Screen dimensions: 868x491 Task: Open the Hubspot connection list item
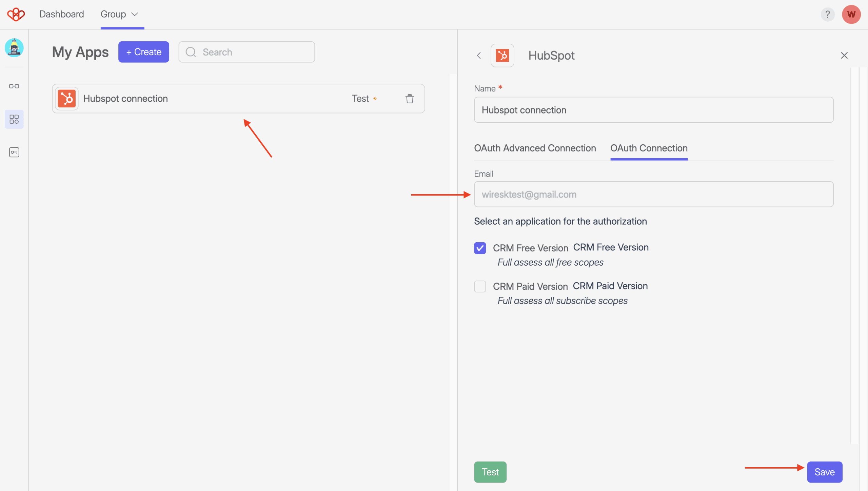tap(238, 99)
